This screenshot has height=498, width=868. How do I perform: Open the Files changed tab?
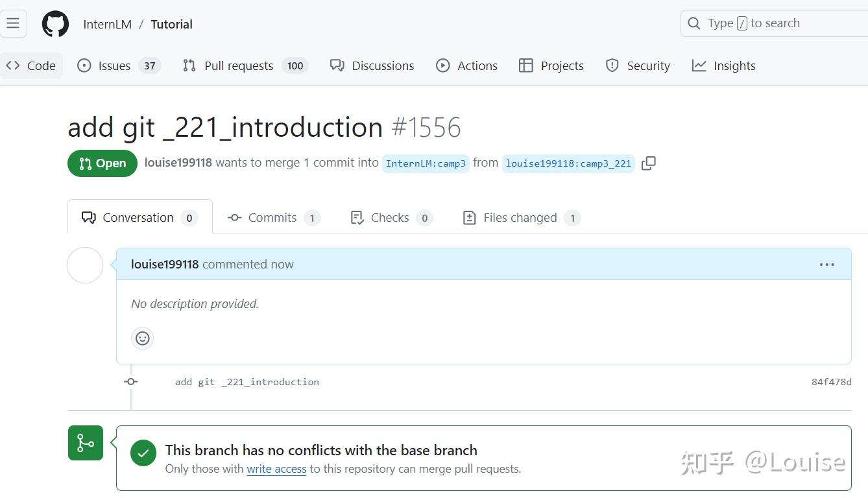520,217
